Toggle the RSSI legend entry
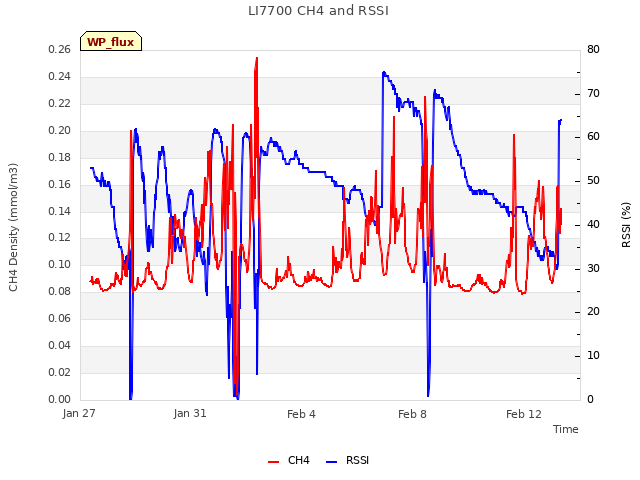Screen dimensions: 640x480 coord(347,460)
